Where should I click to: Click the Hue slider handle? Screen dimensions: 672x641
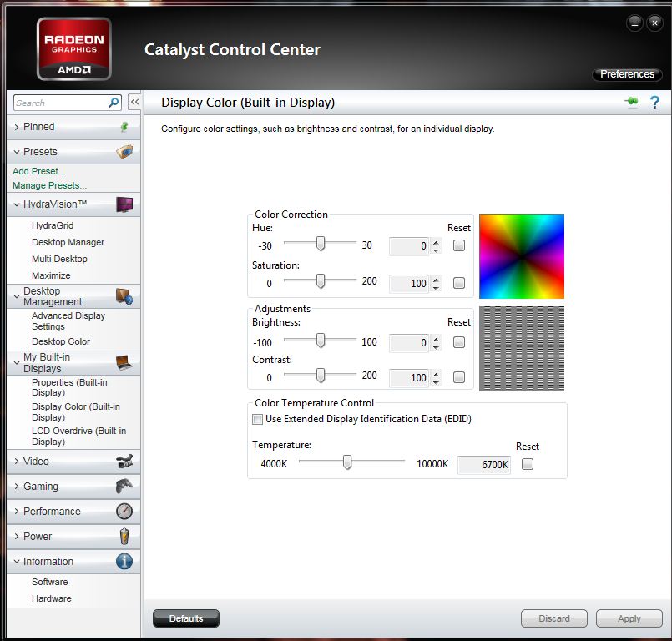(x=321, y=244)
